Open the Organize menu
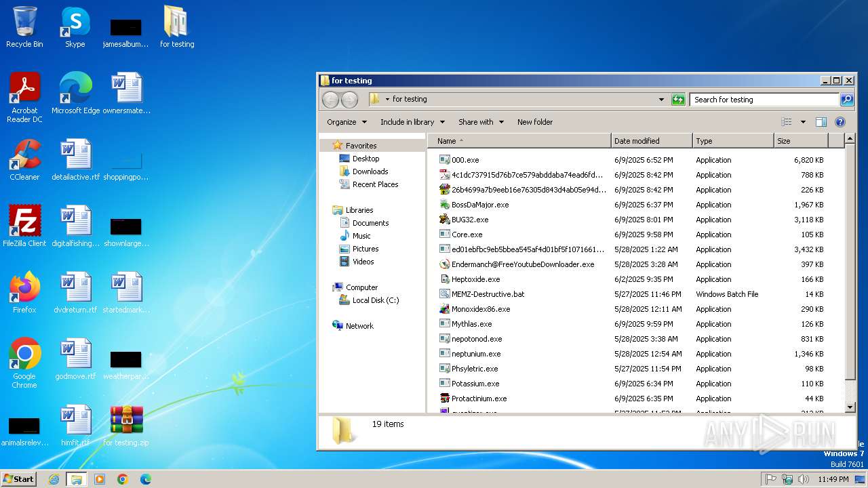This screenshot has width=868, height=488. [347, 122]
